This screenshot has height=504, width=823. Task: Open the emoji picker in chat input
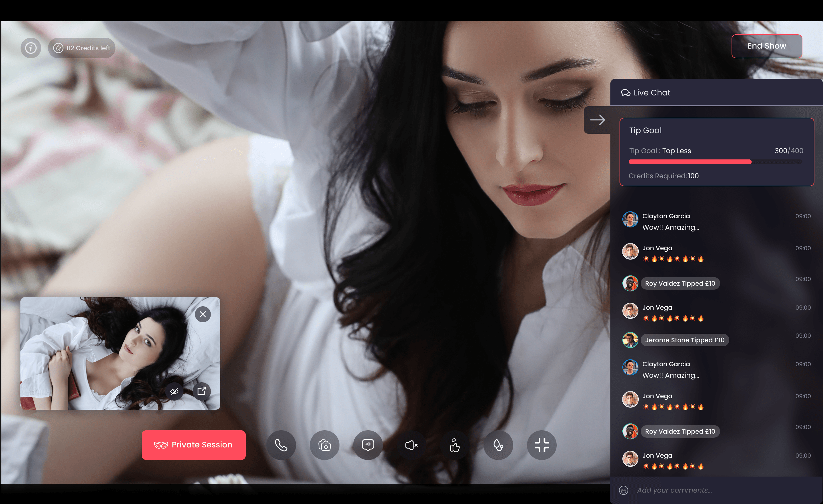(623, 490)
